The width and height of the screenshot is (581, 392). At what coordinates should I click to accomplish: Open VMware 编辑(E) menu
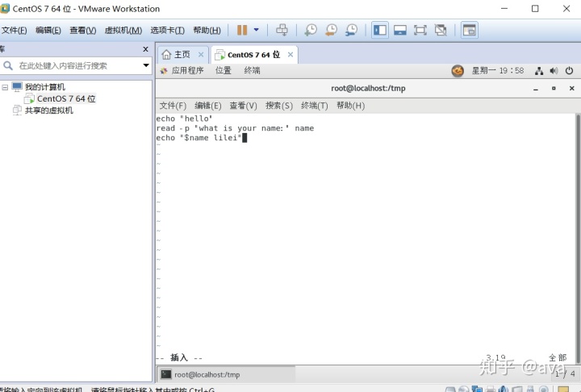tap(48, 31)
